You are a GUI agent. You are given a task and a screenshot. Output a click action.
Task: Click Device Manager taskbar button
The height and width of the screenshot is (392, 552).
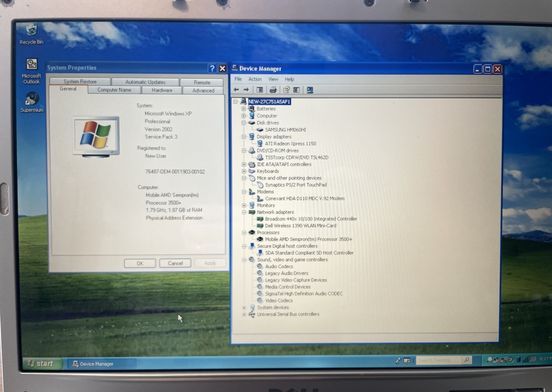click(101, 364)
